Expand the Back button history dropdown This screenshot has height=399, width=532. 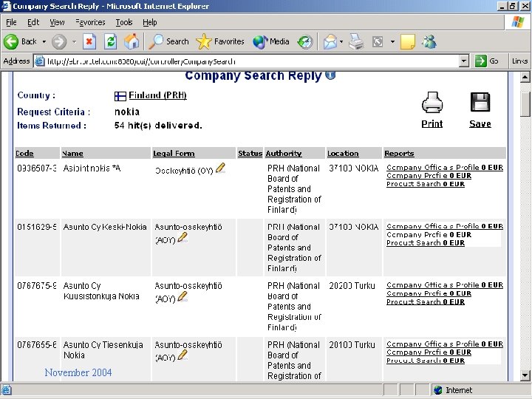click(x=44, y=42)
